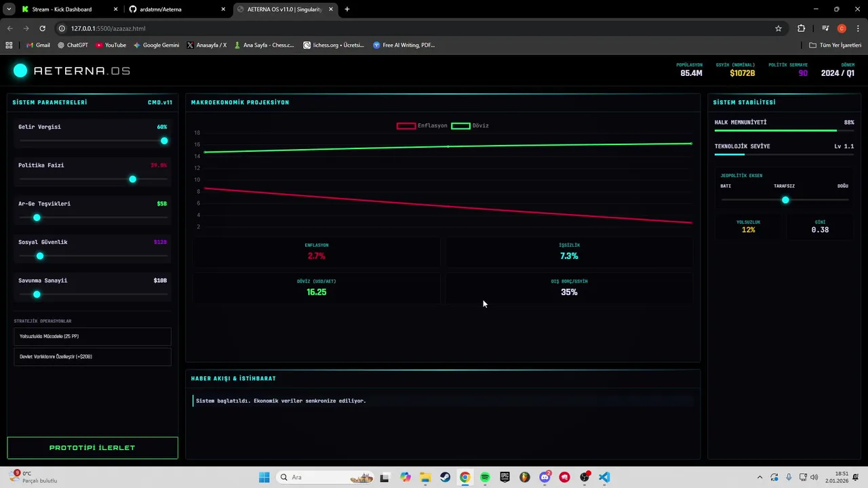868x488 pixels.
Task: Open the Gmail bookmark
Action: pyautogui.click(x=38, y=45)
